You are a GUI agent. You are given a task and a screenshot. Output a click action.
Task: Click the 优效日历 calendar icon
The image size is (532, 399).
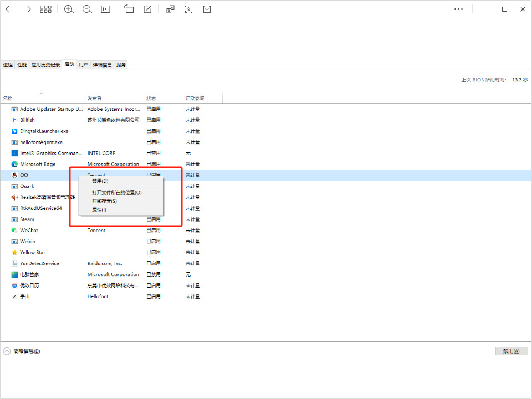pos(14,286)
